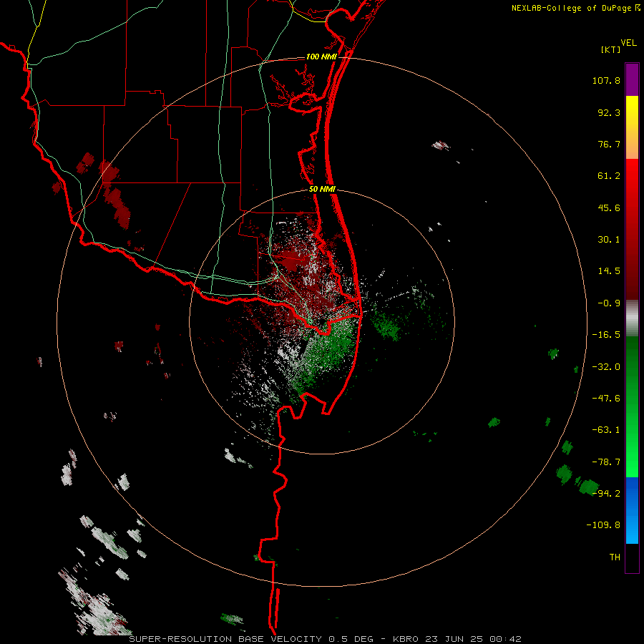Image resolution: width=644 pixels, height=644 pixels.
Task: Click the 76.7 legend value
Action: point(609,144)
